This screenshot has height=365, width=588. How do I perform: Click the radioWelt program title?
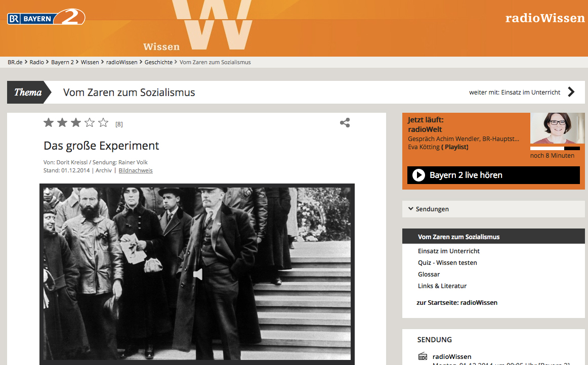[425, 129]
